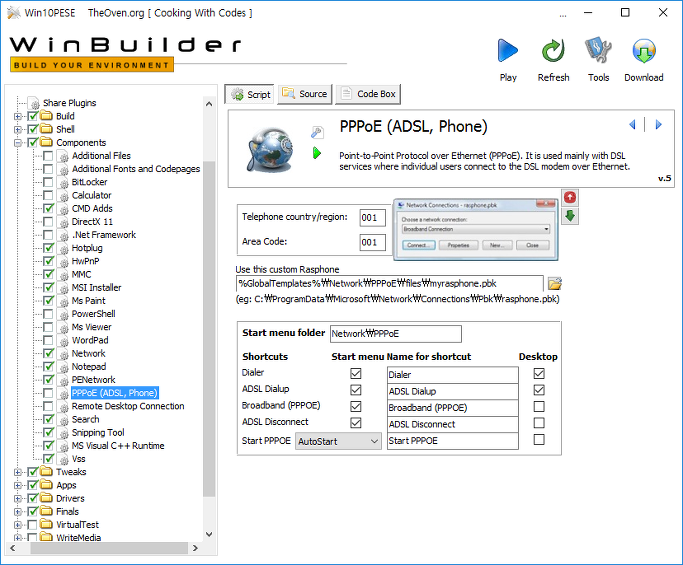
Task: Browse for custom Rasphone file folder icon
Action: 555,284
